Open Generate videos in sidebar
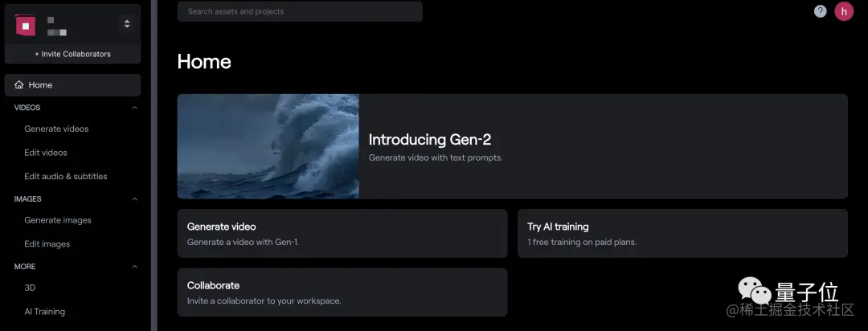868x331 pixels. [56, 129]
